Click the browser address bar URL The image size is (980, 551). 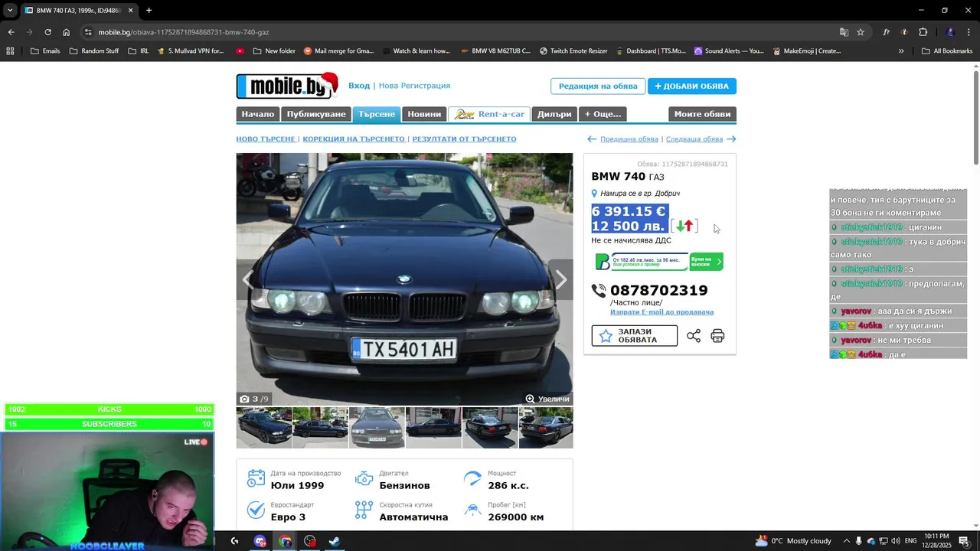pyautogui.click(x=184, y=32)
